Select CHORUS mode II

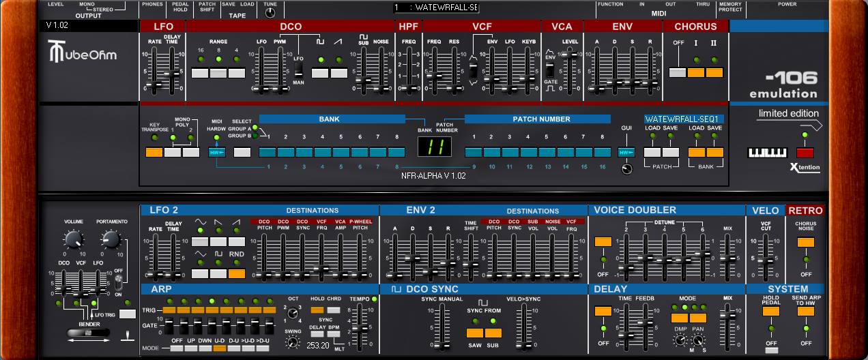(714, 73)
